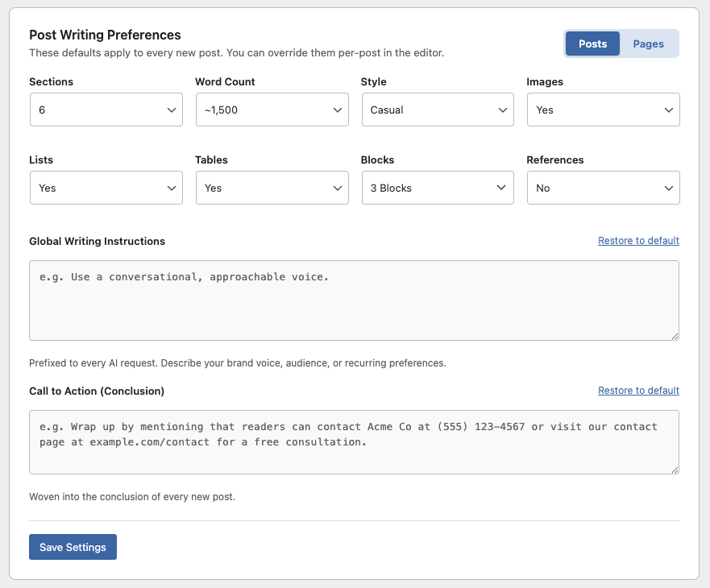Click Restore to default for Global Writing Instructions
The image size is (710, 588).
[x=638, y=241]
